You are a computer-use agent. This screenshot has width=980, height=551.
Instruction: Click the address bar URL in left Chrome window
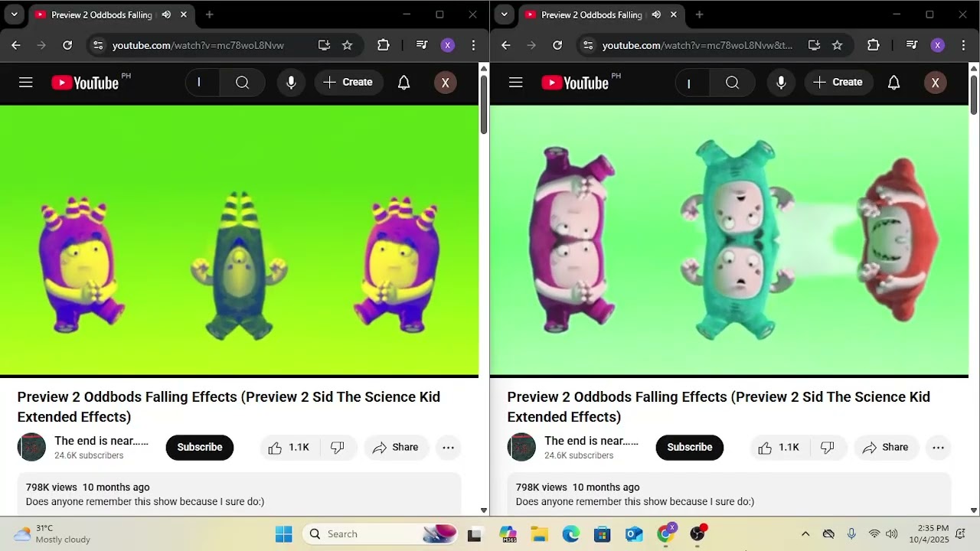[198, 45]
